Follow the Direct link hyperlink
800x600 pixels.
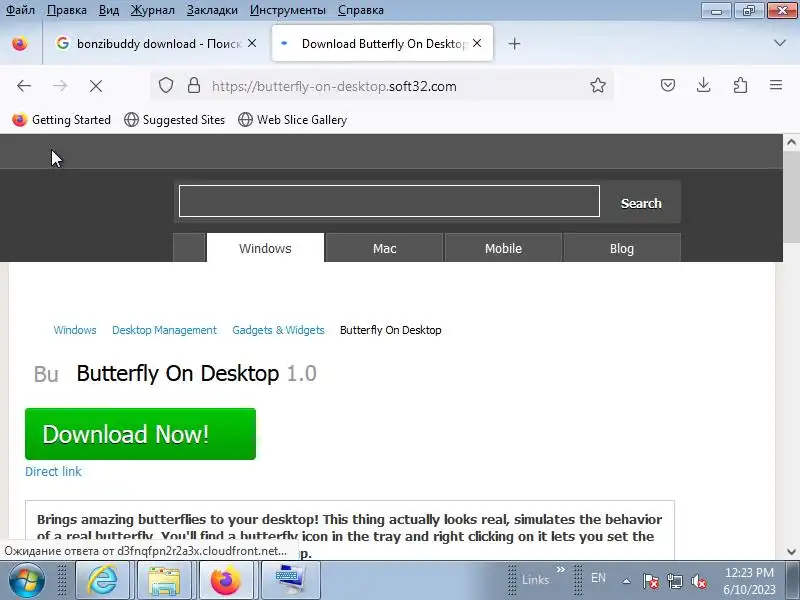point(53,471)
